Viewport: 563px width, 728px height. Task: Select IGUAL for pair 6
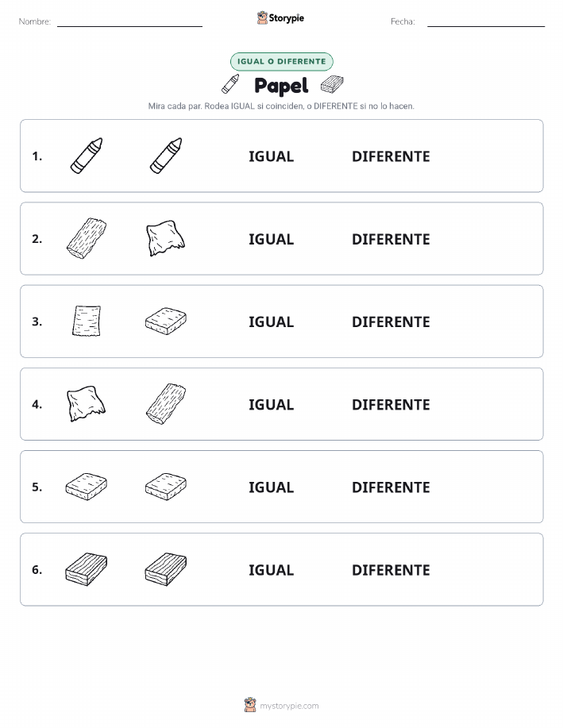tap(272, 570)
